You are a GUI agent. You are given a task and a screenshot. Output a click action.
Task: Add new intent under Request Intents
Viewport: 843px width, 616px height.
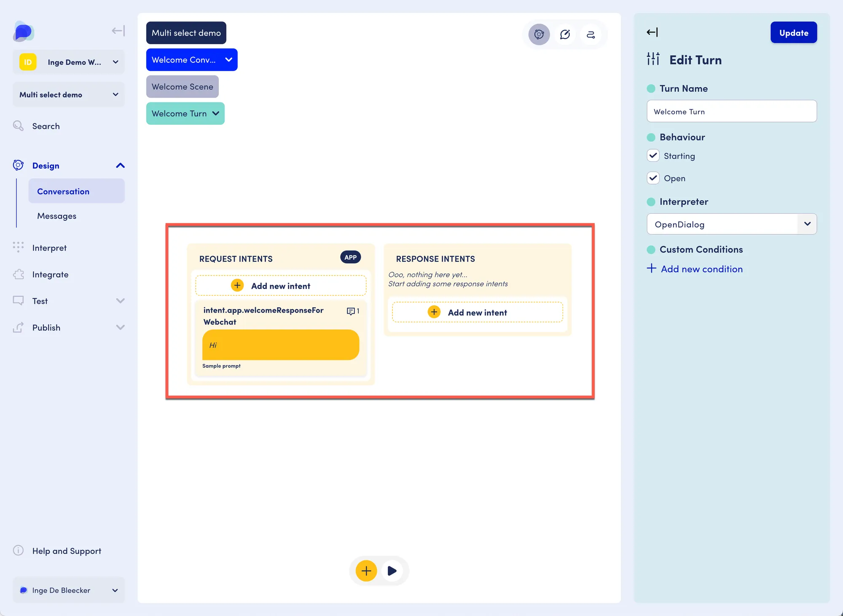281,286
